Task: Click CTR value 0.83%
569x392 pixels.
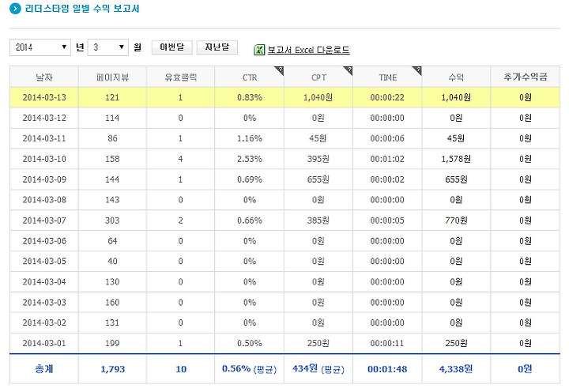Action: tap(250, 97)
